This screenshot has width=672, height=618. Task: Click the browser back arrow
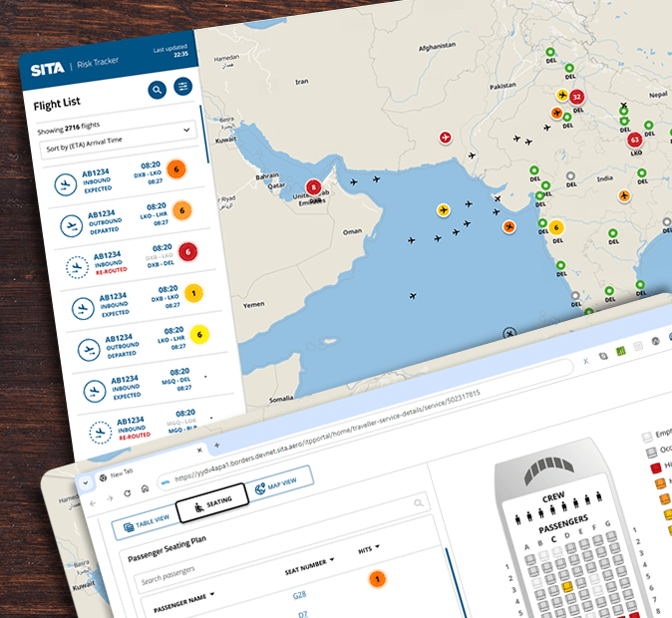click(x=93, y=501)
